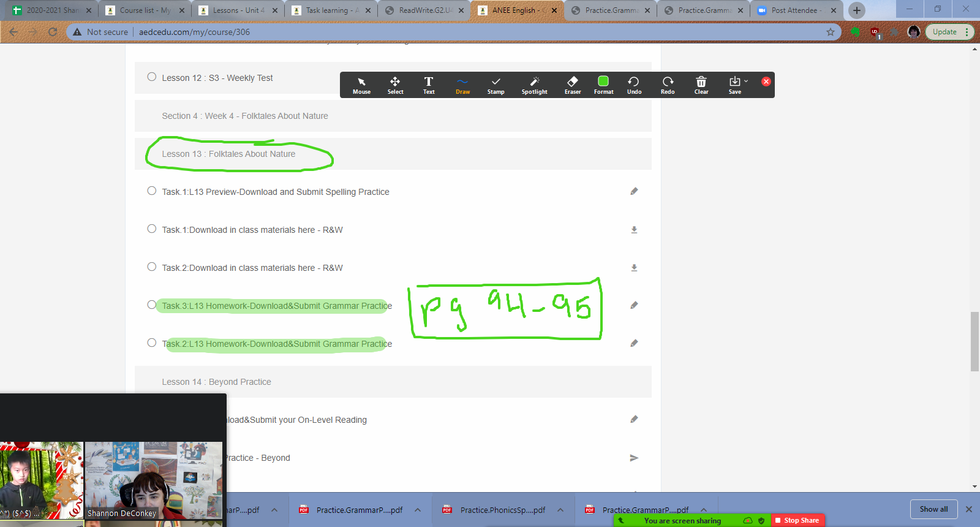The image size is (980, 527).
Task: Click Chrome Update button
Action: pos(945,32)
